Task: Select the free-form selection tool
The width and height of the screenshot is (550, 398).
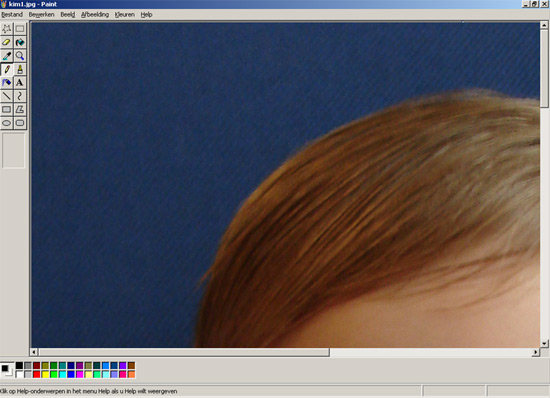Action: click(7, 29)
